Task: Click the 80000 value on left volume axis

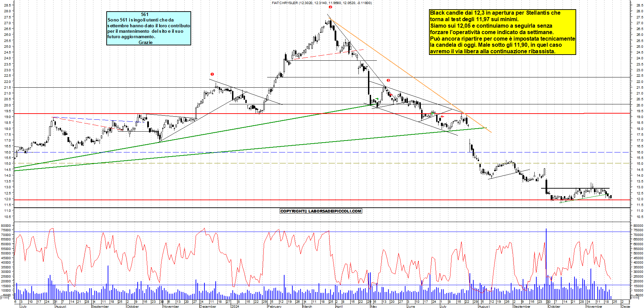Action: click(7, 225)
